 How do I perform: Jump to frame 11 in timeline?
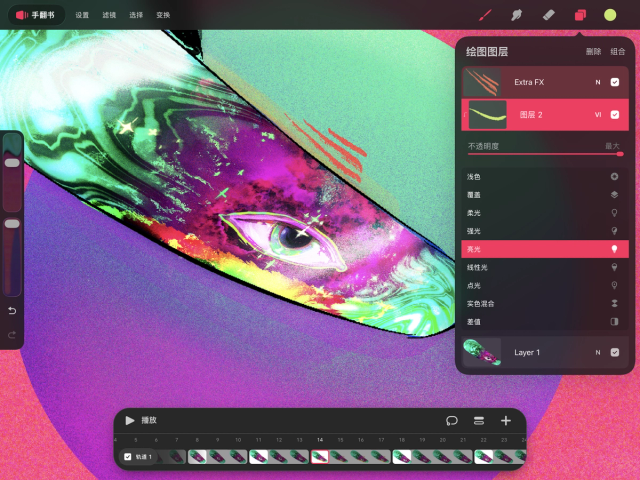[259, 457]
